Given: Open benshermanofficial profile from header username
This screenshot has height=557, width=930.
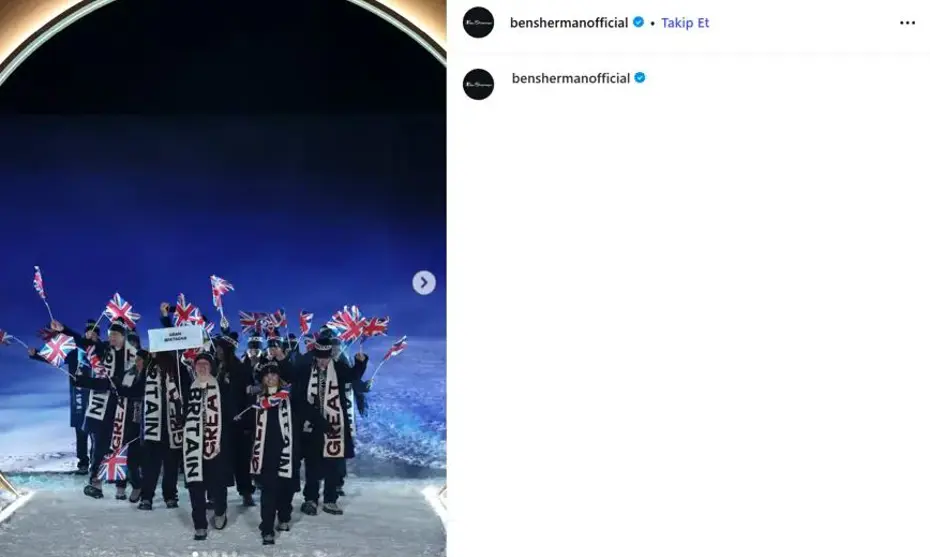Looking at the screenshot, I should pyautogui.click(x=569, y=23).
